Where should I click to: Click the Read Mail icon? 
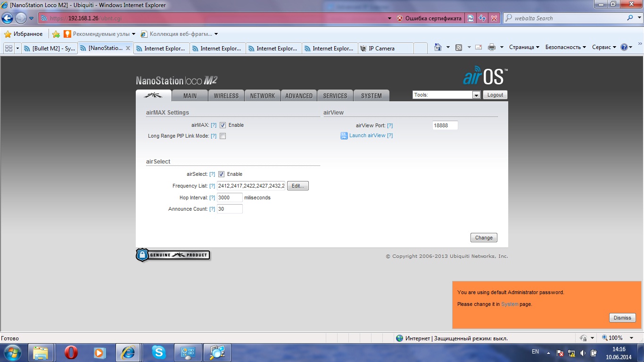(x=479, y=47)
